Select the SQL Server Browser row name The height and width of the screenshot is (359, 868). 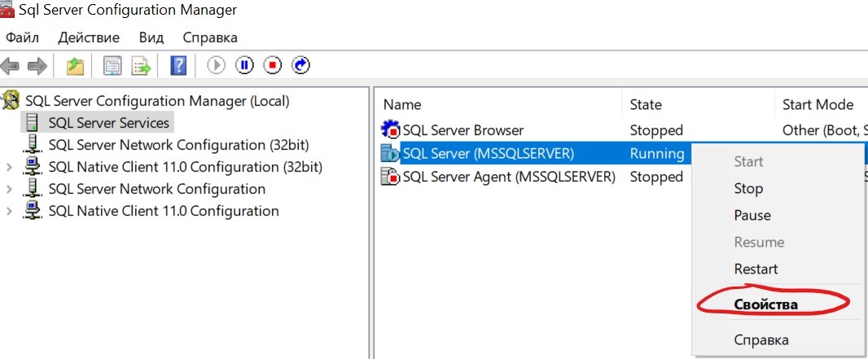462,130
